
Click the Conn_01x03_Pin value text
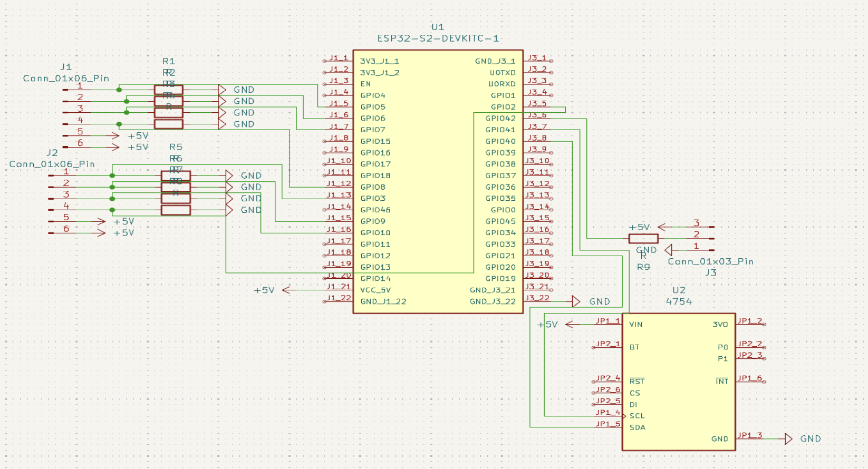711,261
